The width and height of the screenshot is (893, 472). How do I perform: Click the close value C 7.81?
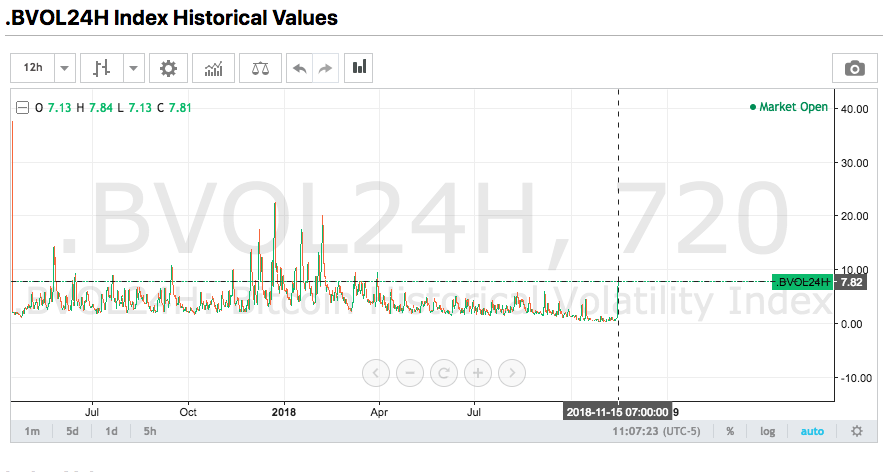[174, 108]
